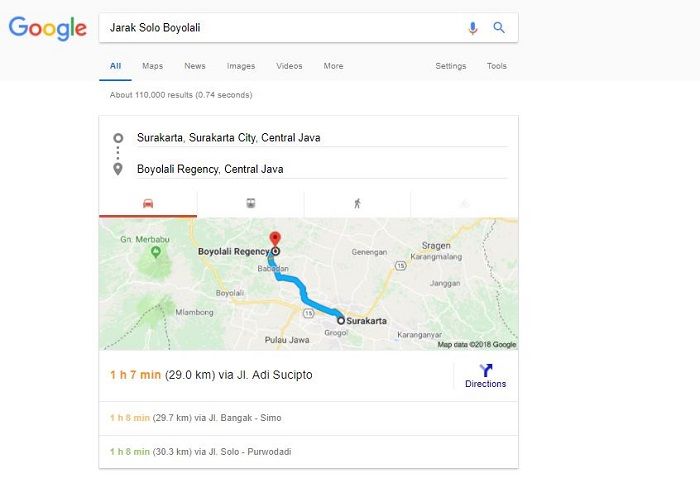
Task: Open the Settings dropdown
Action: pyautogui.click(x=450, y=66)
